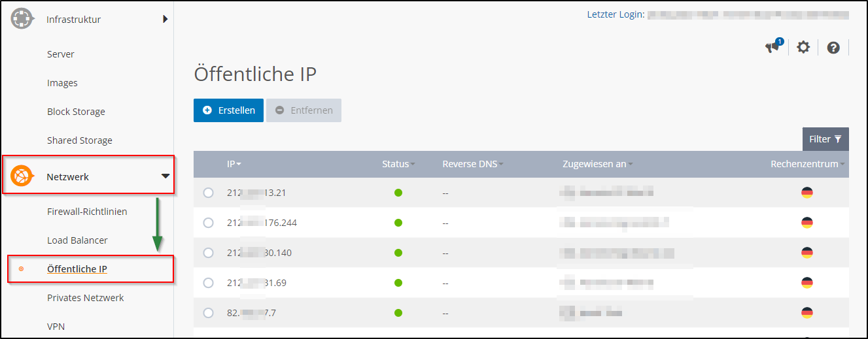The height and width of the screenshot is (339, 868).
Task: Click the Erstellen button
Action: [x=228, y=110]
